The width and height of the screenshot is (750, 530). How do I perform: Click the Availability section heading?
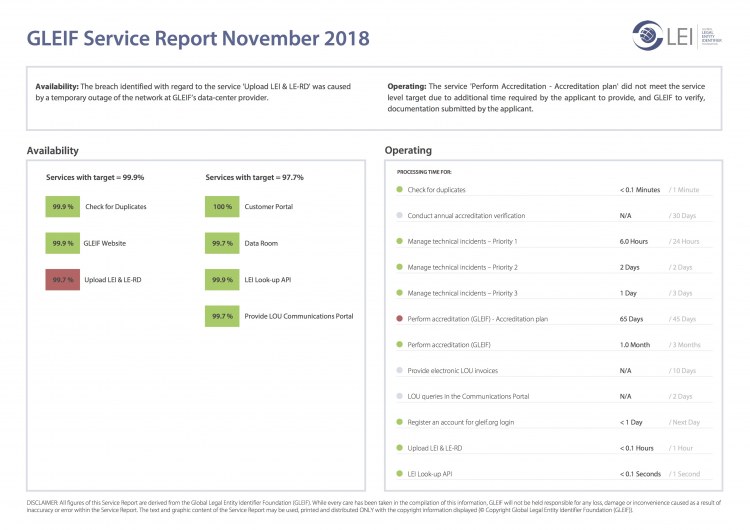(53, 150)
